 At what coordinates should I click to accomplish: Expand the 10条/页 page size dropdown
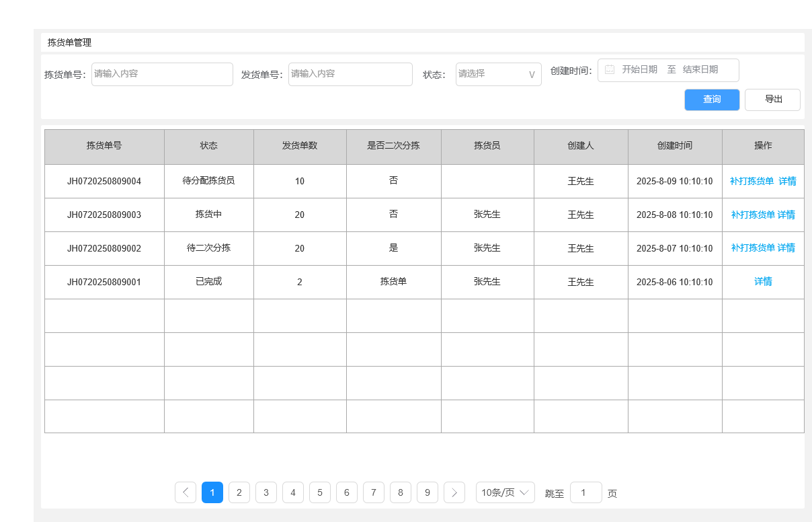pos(505,492)
